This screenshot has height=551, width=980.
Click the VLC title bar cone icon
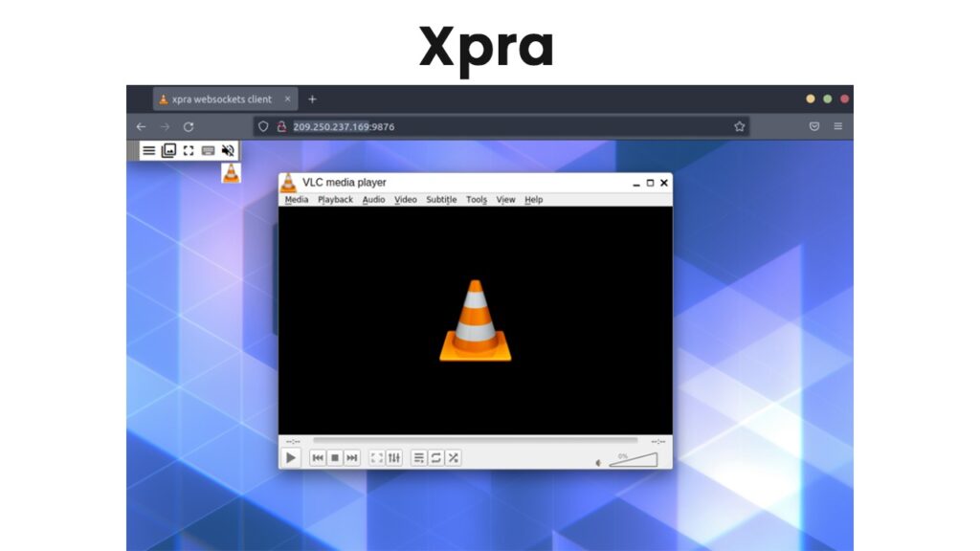[x=288, y=183]
